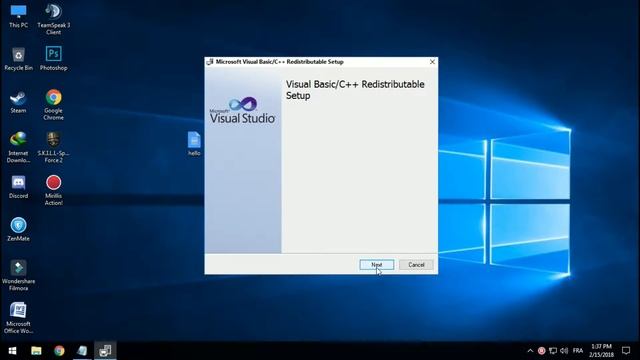
Task: Click the installer setup taskbar icon
Action: [105, 351]
